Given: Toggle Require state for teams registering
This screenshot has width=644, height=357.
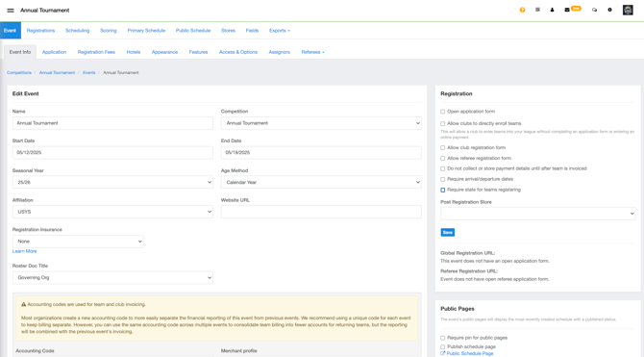Looking at the screenshot, I should [443, 190].
